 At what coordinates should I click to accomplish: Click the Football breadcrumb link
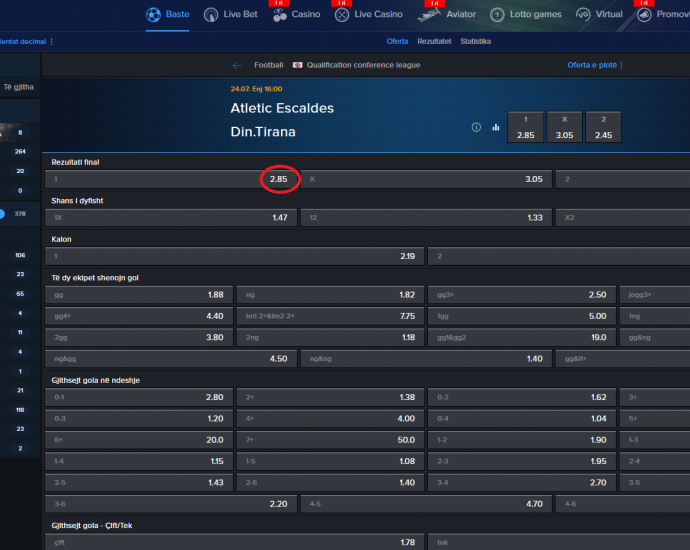point(268,65)
